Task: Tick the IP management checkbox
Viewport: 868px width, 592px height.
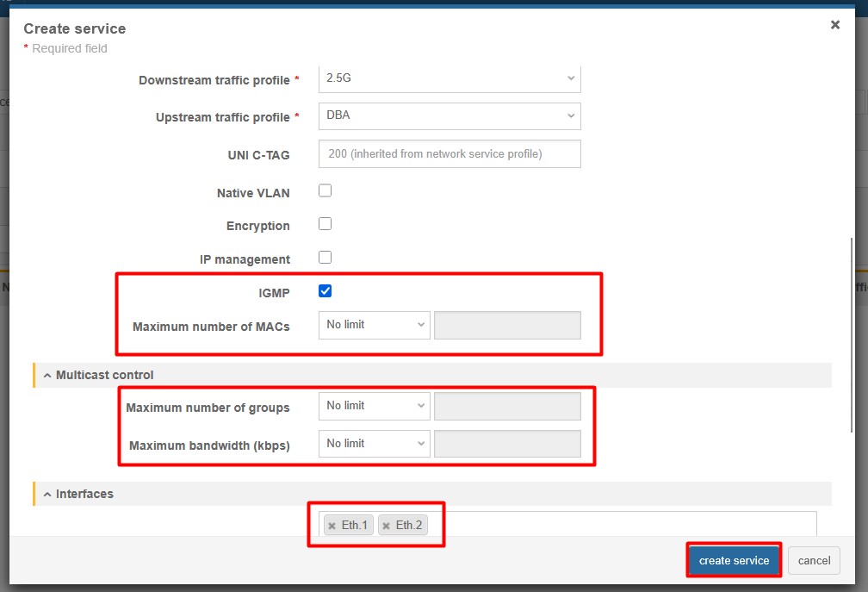Action: [x=325, y=258]
